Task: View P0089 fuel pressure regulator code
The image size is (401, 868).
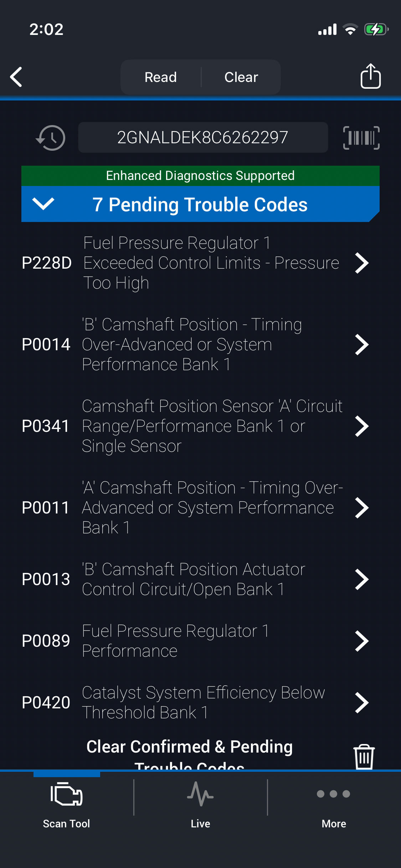Action: click(x=361, y=641)
